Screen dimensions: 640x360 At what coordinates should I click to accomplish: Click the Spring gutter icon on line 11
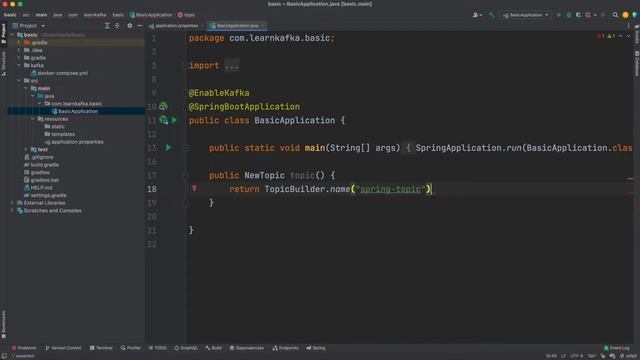pos(164,120)
